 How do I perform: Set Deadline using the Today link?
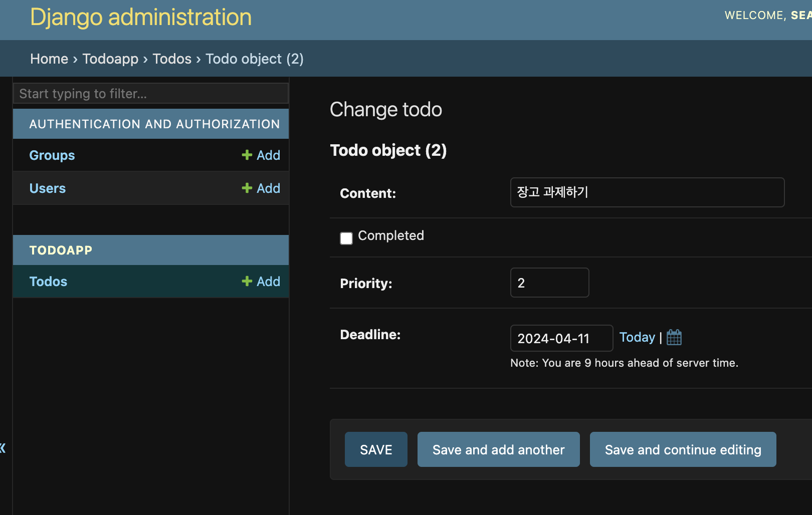(637, 337)
